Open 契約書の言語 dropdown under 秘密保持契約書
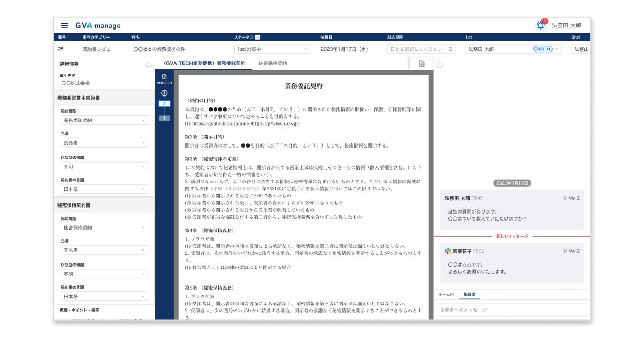Viewport: 644px width, 338px height. point(105,296)
